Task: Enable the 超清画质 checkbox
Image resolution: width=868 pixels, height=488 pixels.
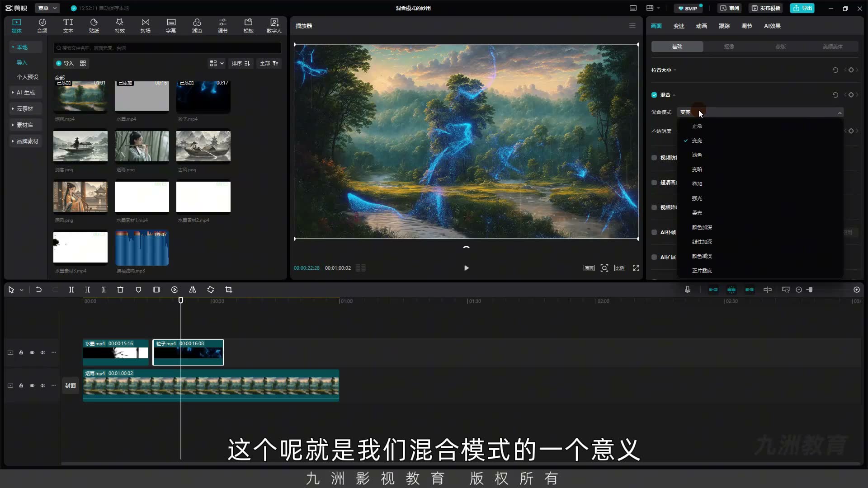Action: coord(654,183)
